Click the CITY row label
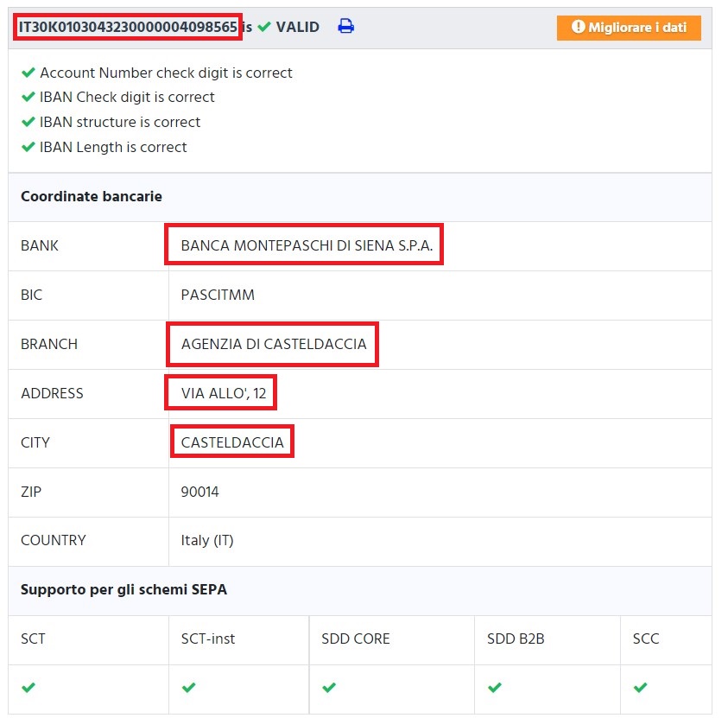 click(35, 442)
